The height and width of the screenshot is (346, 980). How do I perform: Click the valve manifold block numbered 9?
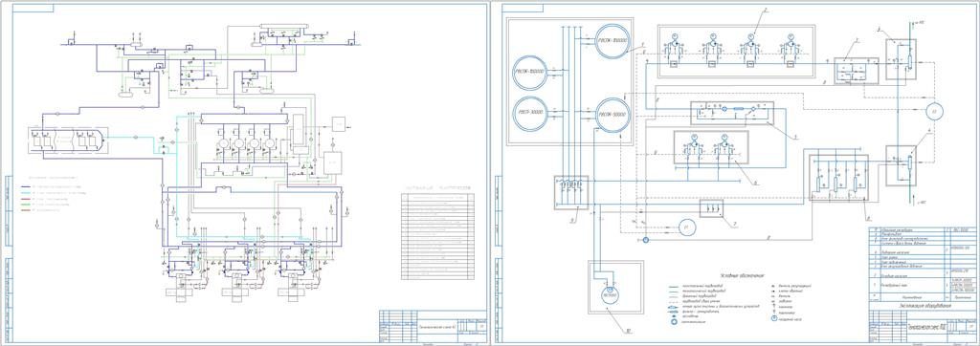click(x=572, y=192)
